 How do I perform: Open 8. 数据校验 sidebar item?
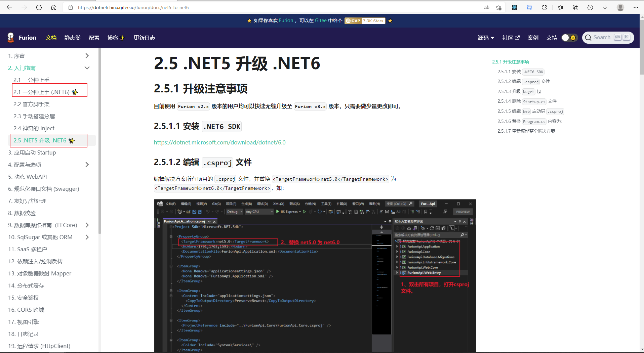tap(22, 213)
